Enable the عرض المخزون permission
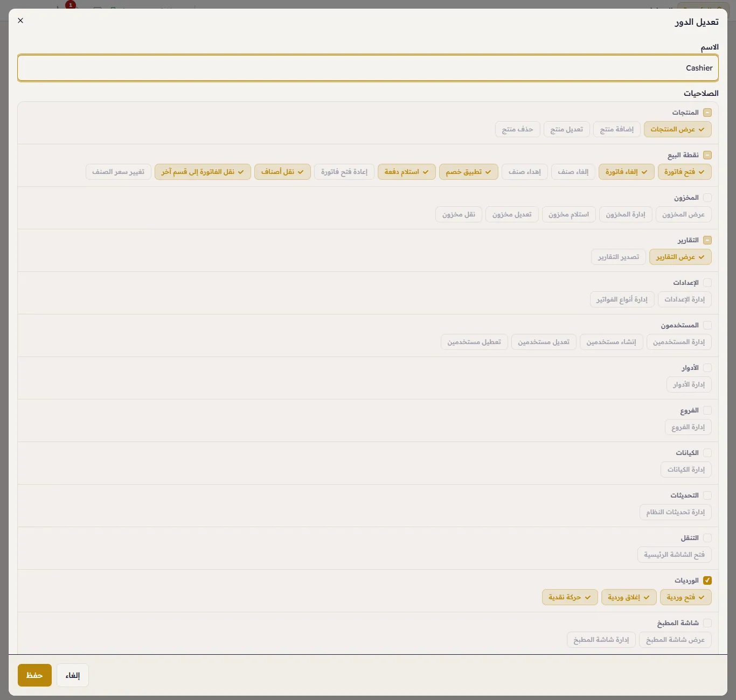 click(684, 214)
